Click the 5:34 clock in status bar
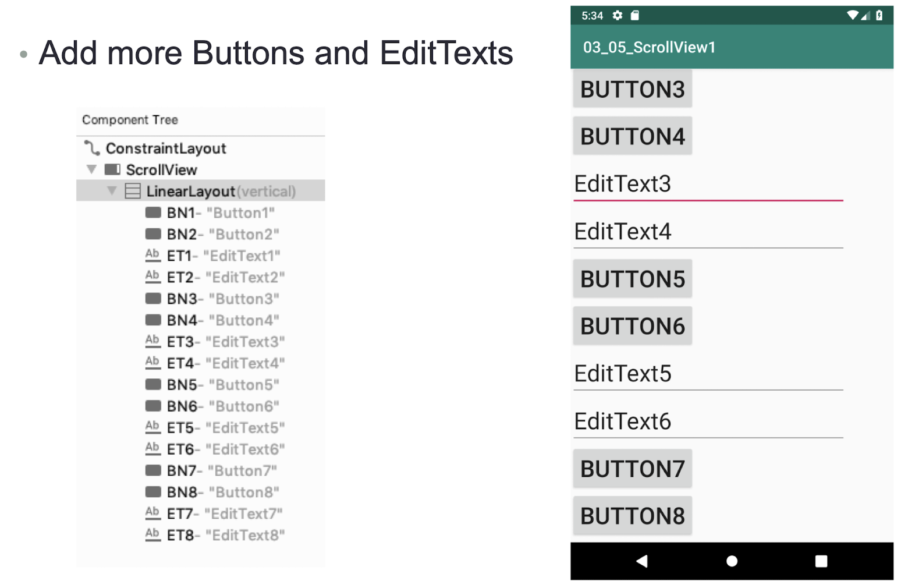901x588 pixels. (x=592, y=16)
